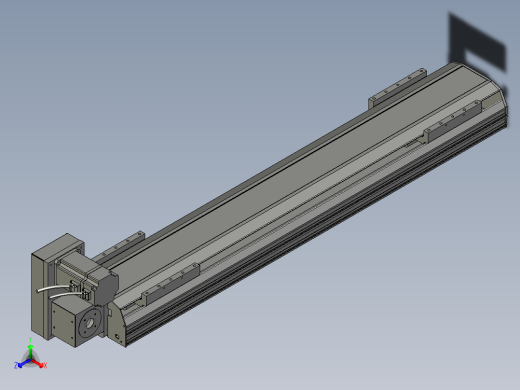The image size is (520, 390).
Task: Click the green Y axis on the triad
Action: pyautogui.click(x=31, y=351)
